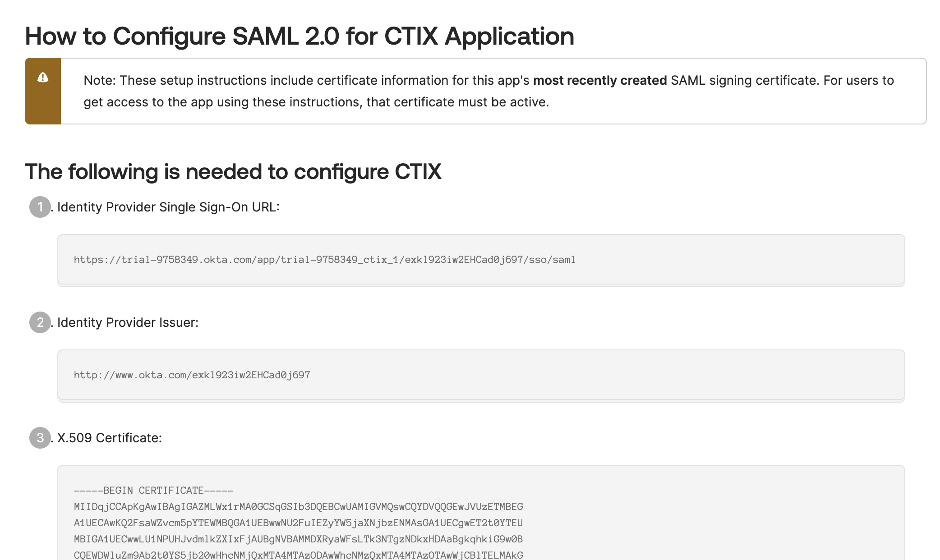
Task: Click the certificate line starting with CQEWDWluZm9
Action: [x=298, y=555]
